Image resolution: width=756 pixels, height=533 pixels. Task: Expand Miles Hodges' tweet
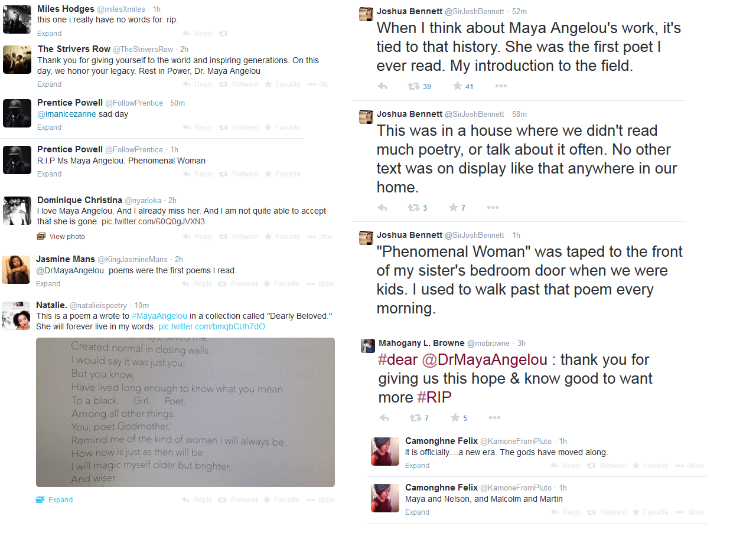[x=49, y=34]
